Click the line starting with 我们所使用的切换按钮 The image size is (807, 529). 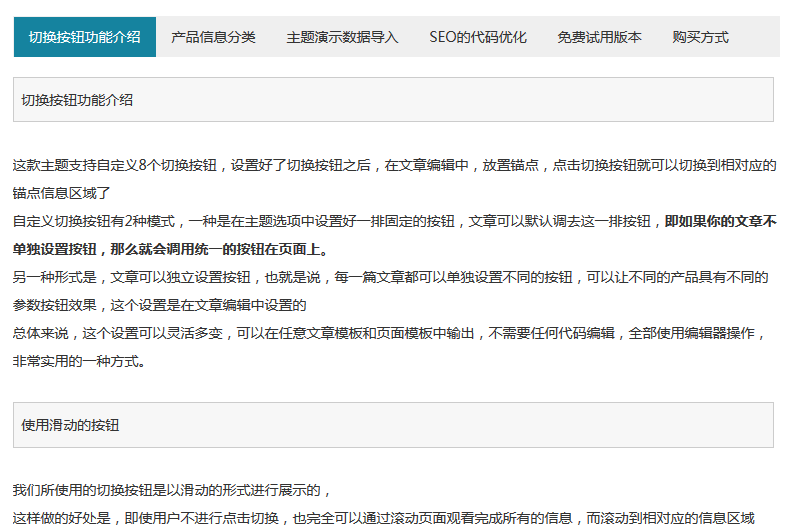[x=171, y=490]
